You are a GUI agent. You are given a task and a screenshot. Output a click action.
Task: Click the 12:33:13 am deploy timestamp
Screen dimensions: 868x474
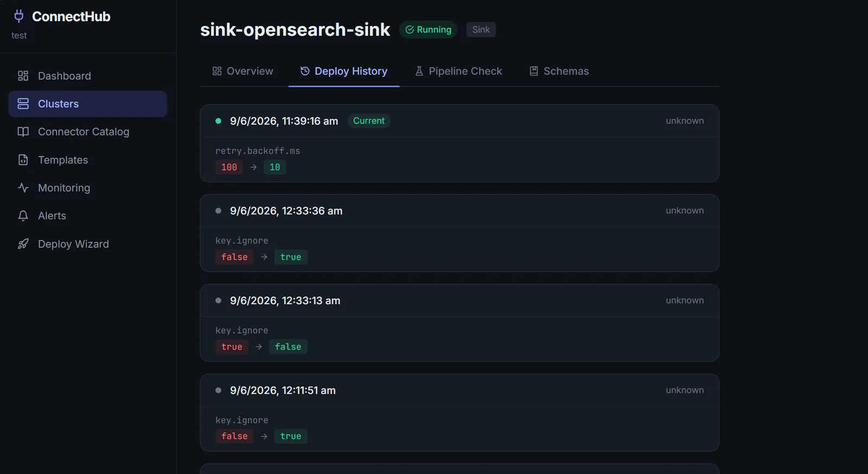tap(285, 300)
